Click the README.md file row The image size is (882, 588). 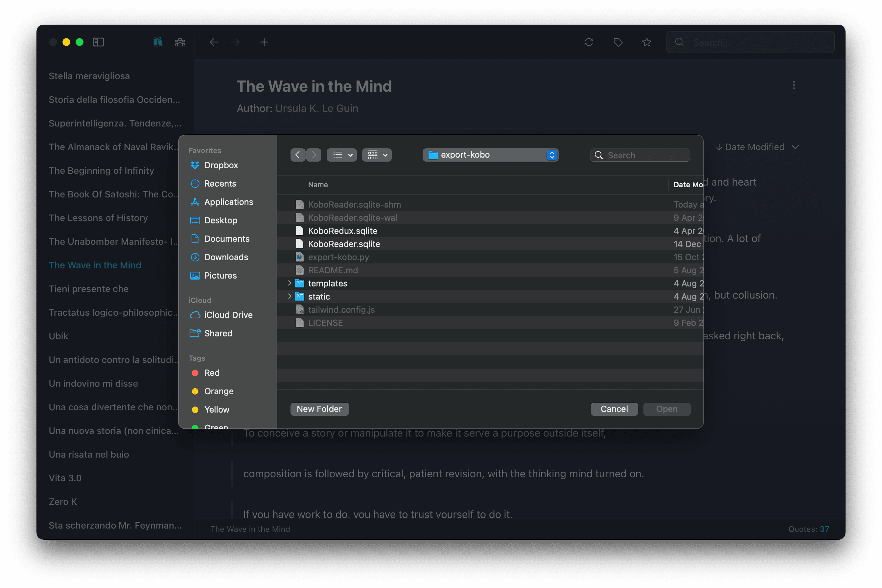click(490, 270)
